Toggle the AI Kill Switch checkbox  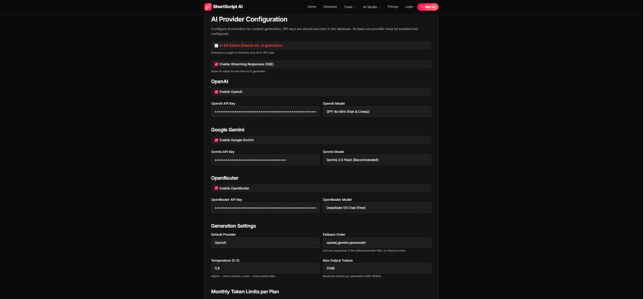click(216, 46)
